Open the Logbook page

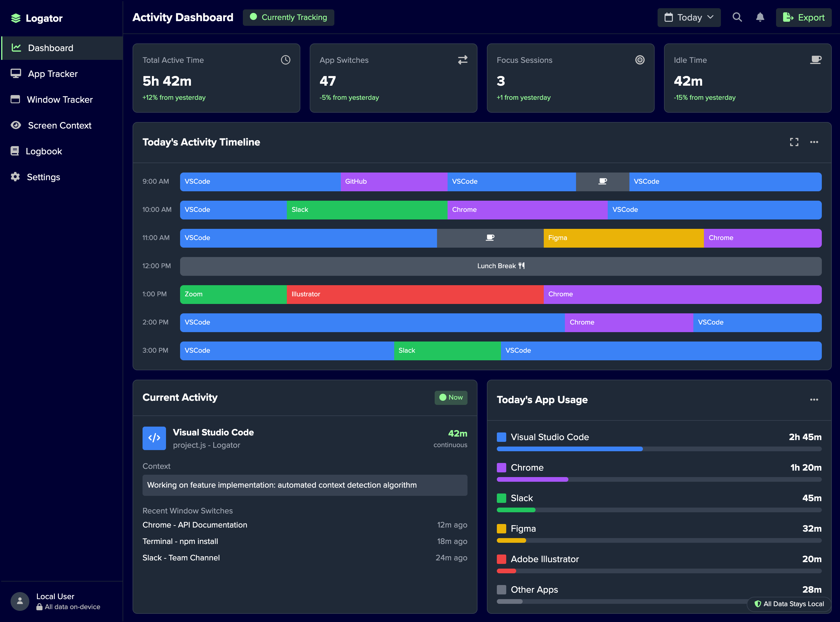pos(62,151)
